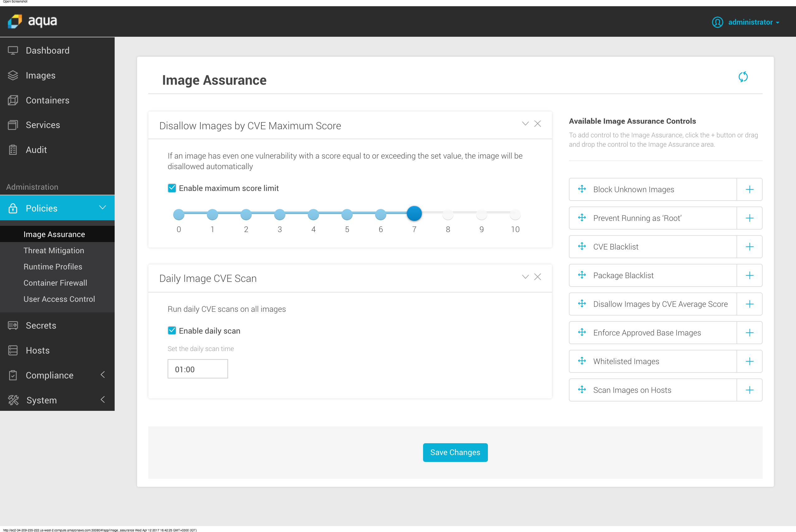Click the Whitelisted Images add icon
Image resolution: width=796 pixels, height=532 pixels.
coord(750,361)
